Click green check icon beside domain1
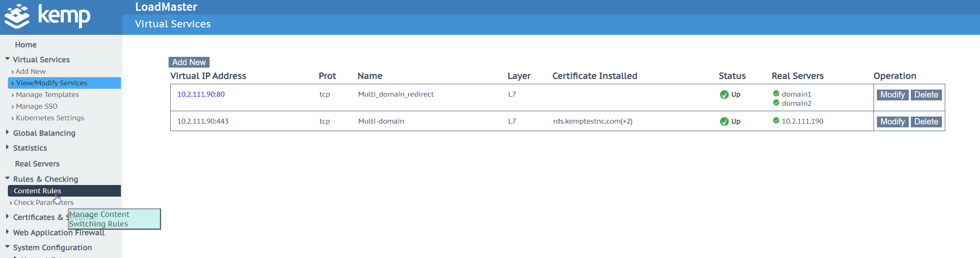980x258 pixels. click(776, 94)
